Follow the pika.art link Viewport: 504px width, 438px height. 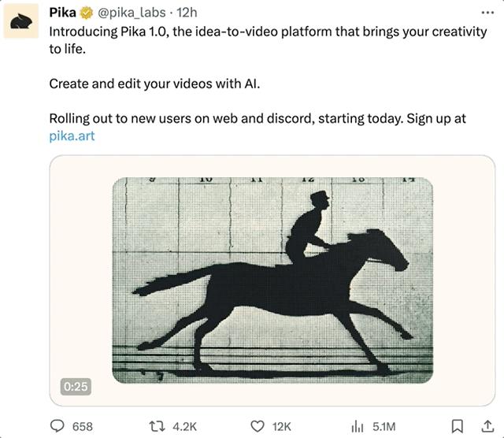pyautogui.click(x=72, y=135)
